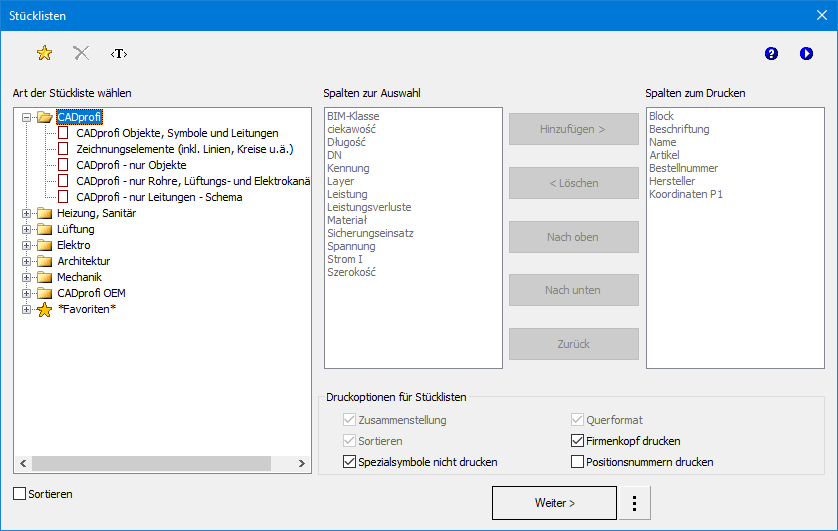Click the yellow star favorites icon

click(44, 54)
